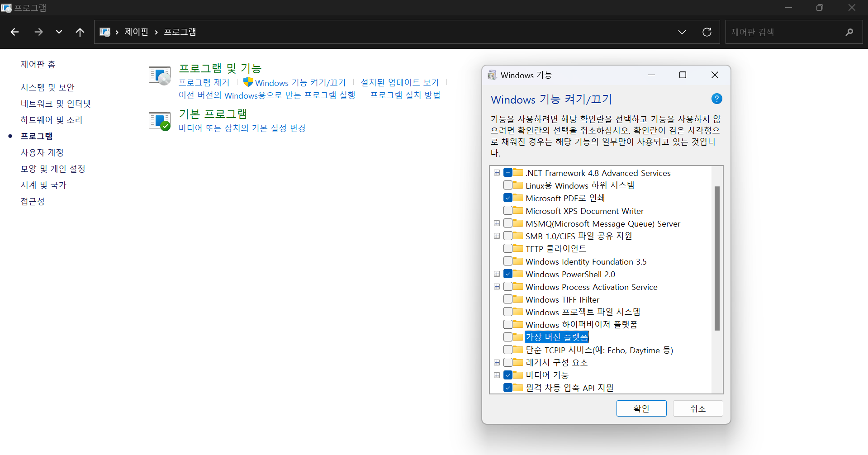Open 접근성 category

point(33,201)
